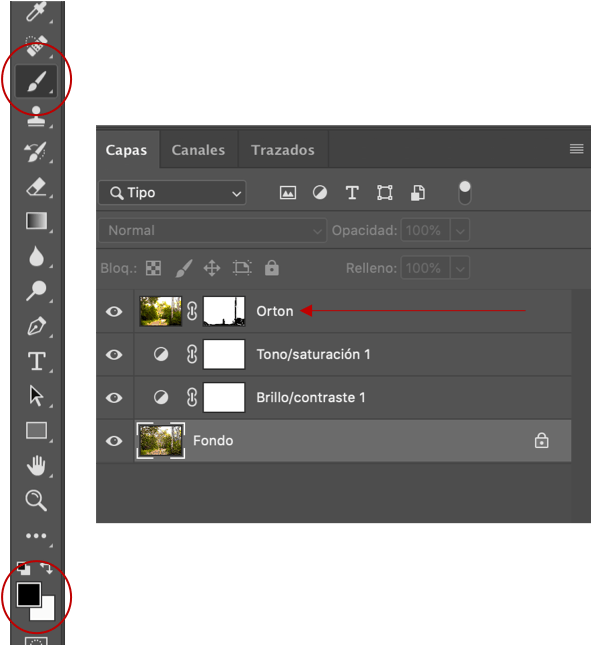Select the Hand tool
This screenshot has height=645, width=591.
pyautogui.click(x=36, y=466)
